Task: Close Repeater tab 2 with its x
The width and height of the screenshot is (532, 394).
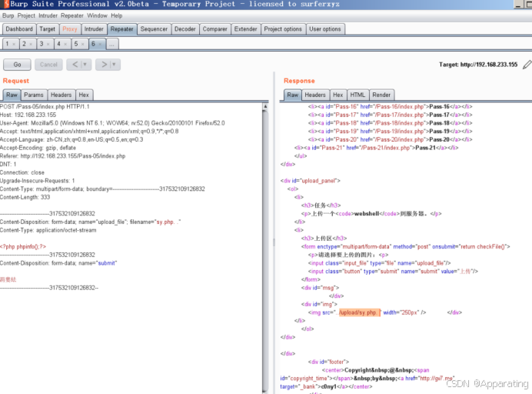Action: point(31,44)
